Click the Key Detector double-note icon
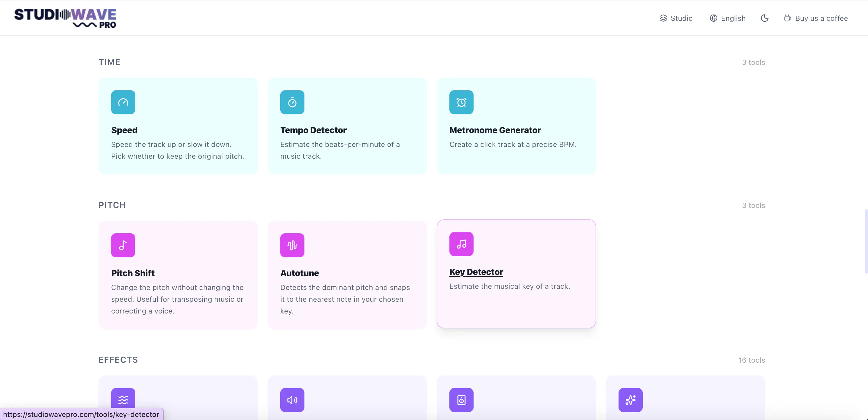 pyautogui.click(x=461, y=244)
